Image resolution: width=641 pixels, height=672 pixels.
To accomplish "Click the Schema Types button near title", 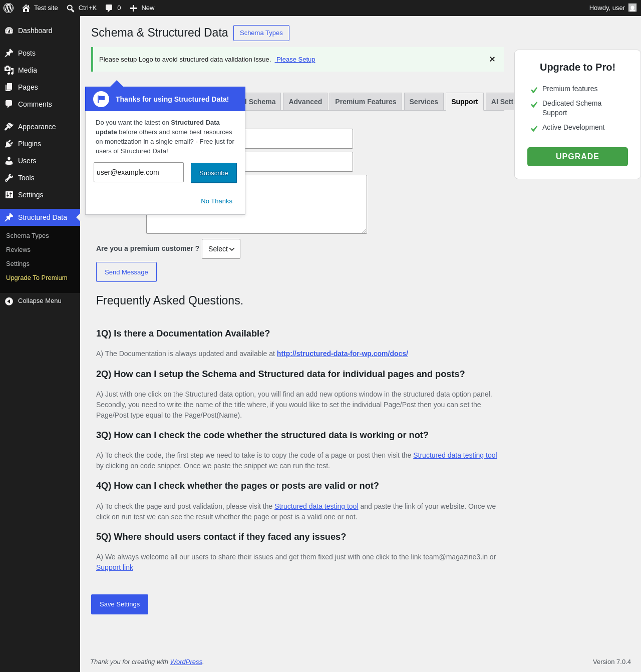I will 261,33.
